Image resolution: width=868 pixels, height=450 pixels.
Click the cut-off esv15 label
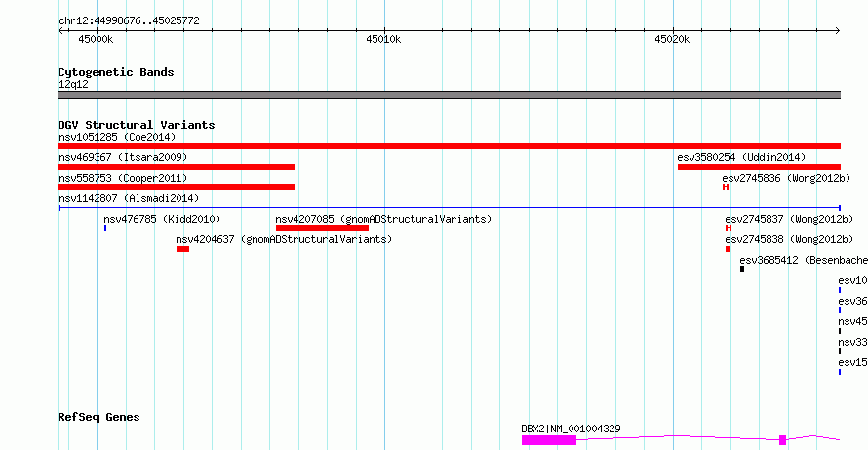click(853, 362)
